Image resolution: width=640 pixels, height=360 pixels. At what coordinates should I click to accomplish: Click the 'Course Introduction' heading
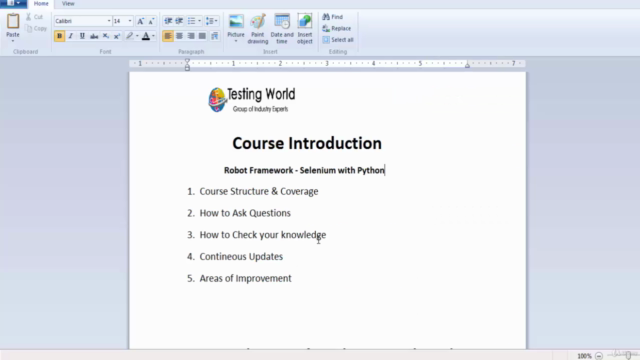pos(307,143)
